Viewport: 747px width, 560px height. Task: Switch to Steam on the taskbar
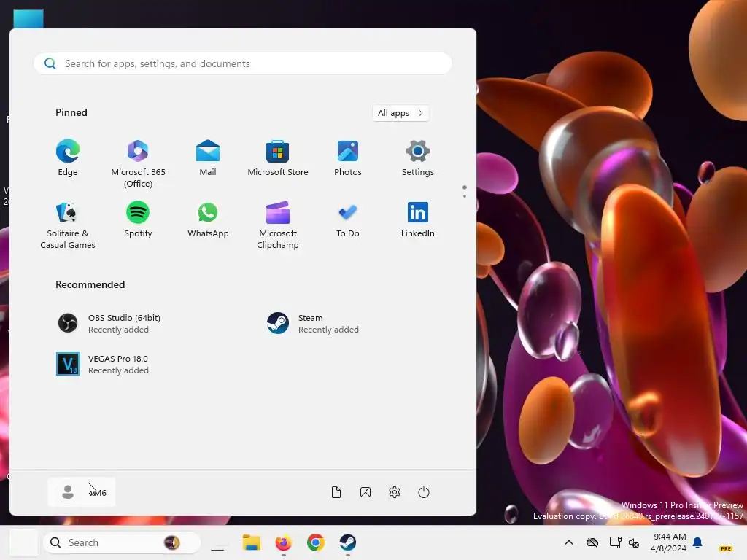coord(347,542)
